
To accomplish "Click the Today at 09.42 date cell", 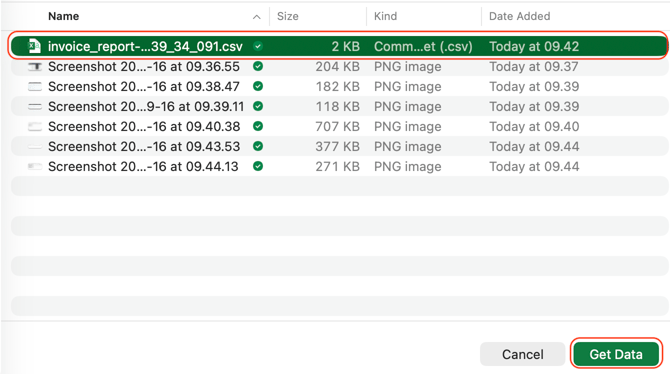I will tap(534, 46).
